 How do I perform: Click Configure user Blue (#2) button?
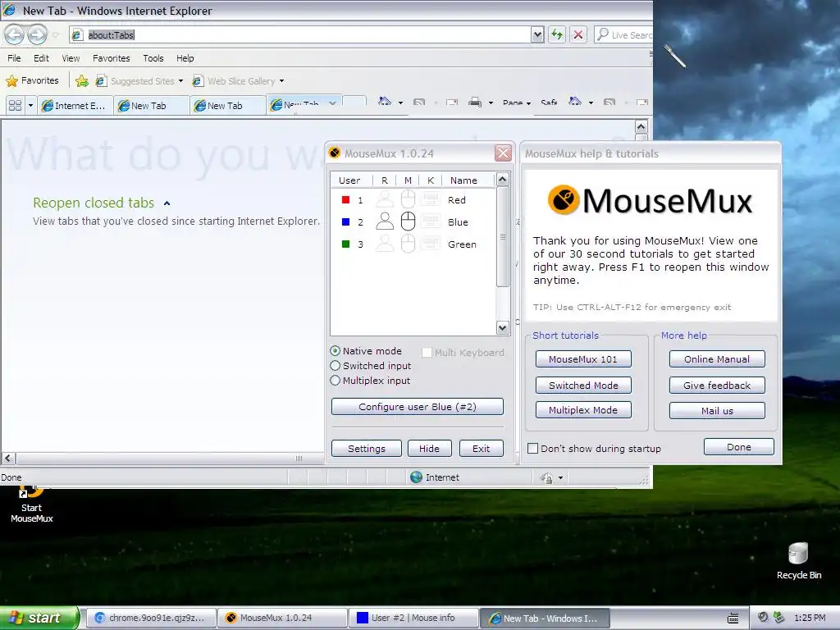[418, 407]
